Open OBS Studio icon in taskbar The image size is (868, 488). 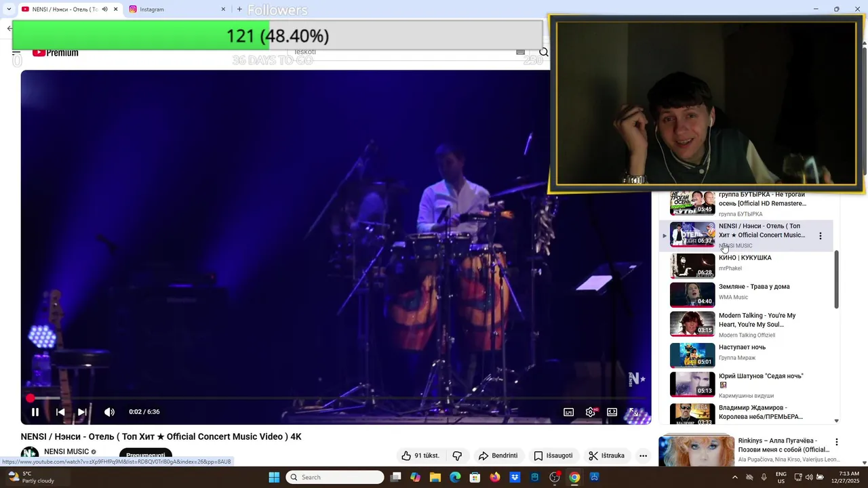[555, 477]
